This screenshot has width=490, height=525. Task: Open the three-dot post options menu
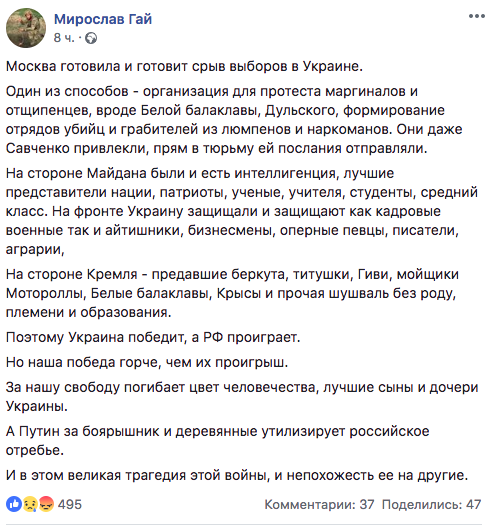click(477, 16)
